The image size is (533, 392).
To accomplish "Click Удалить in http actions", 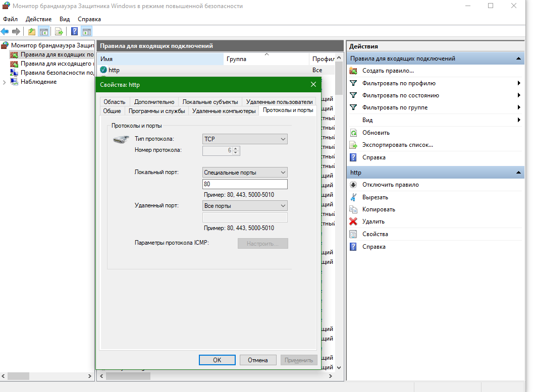I will (373, 221).
